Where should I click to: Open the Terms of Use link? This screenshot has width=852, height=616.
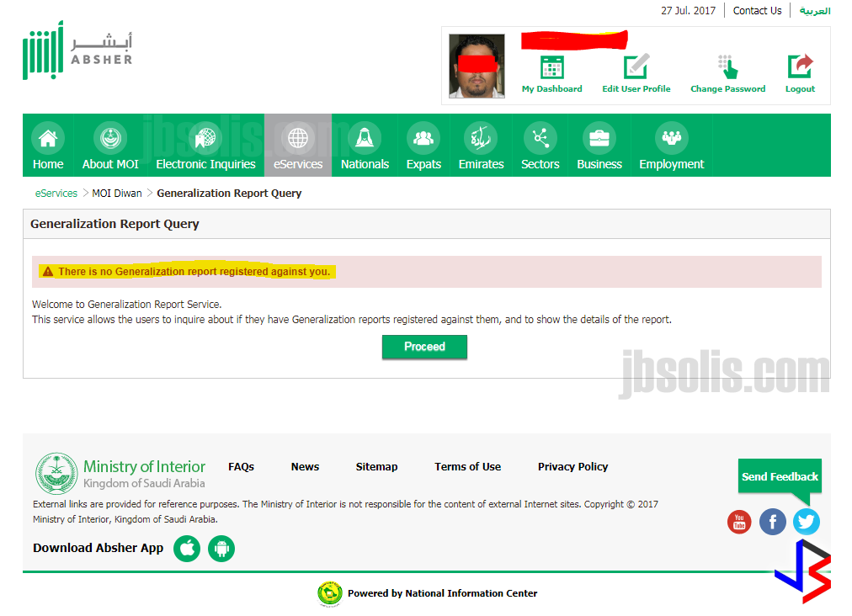click(x=467, y=466)
